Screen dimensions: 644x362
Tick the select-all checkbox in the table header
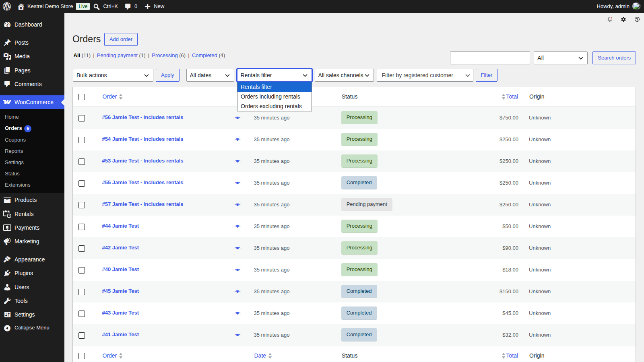click(82, 97)
